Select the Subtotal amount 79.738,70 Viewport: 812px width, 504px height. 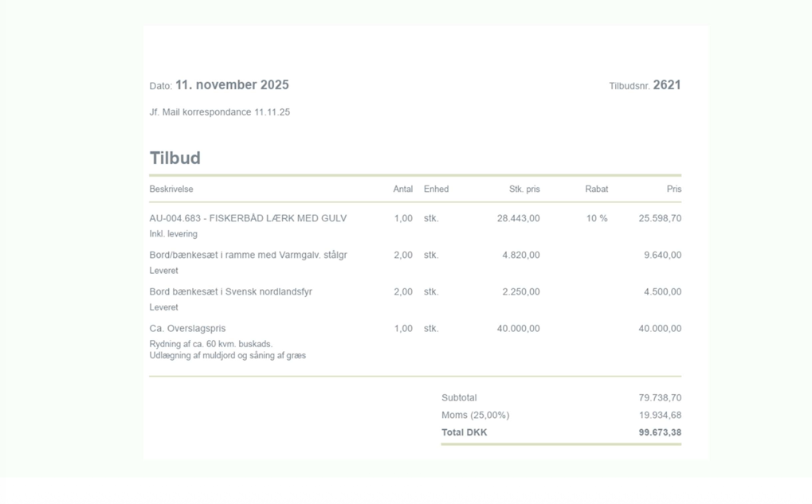pyautogui.click(x=660, y=398)
